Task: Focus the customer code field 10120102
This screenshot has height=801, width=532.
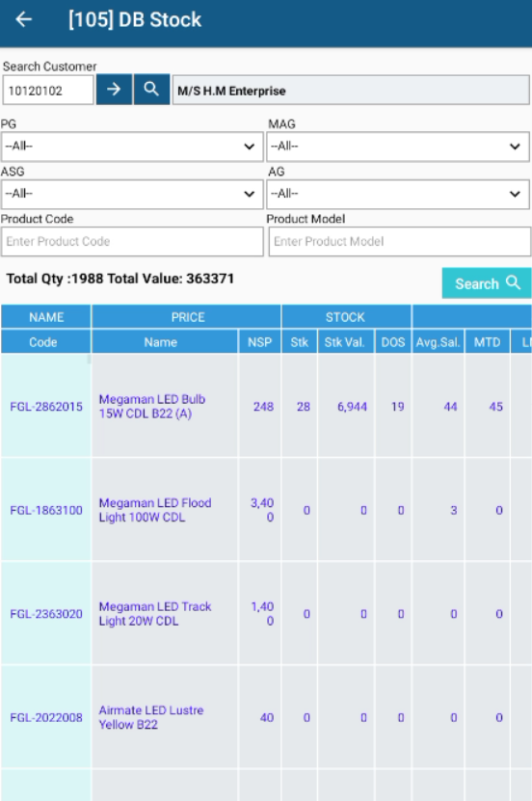Action: click(48, 91)
